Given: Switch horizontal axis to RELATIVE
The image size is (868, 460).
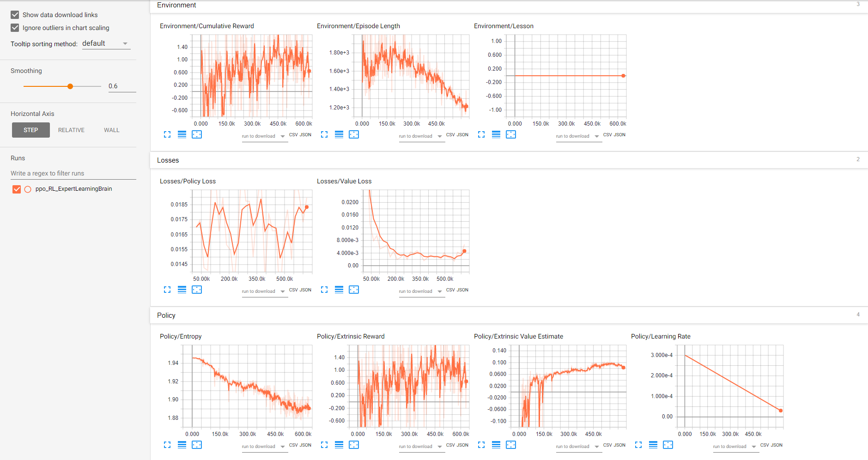Looking at the screenshot, I should (x=71, y=130).
